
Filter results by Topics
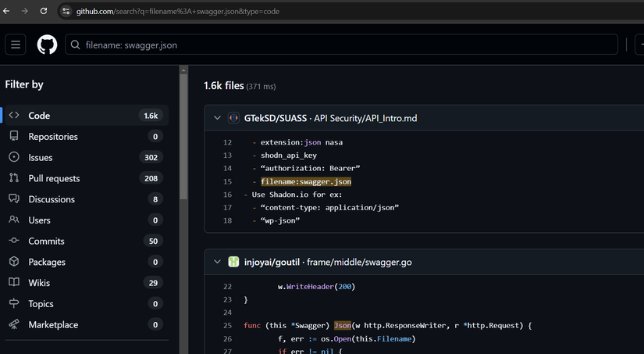coord(85,304)
